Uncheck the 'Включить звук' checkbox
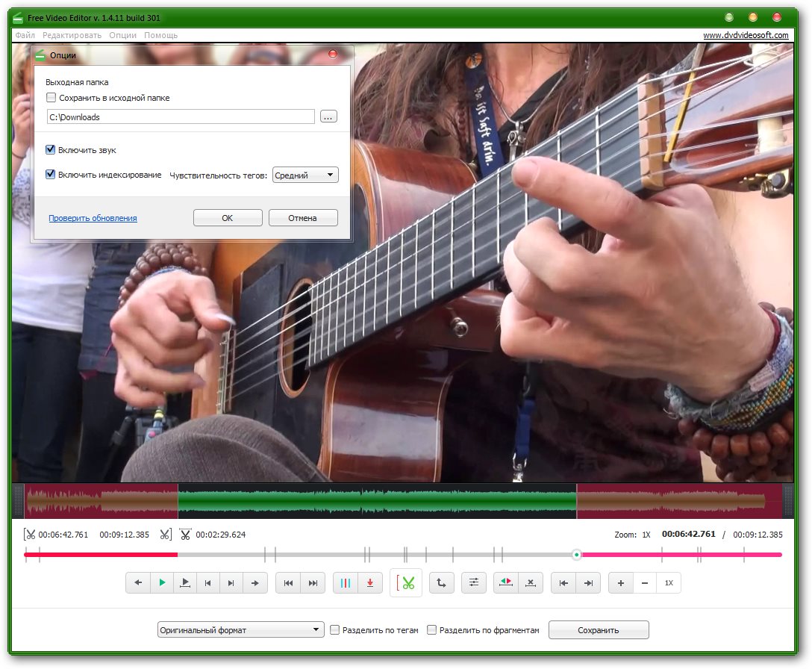The height and width of the screenshot is (669, 812). (51, 150)
